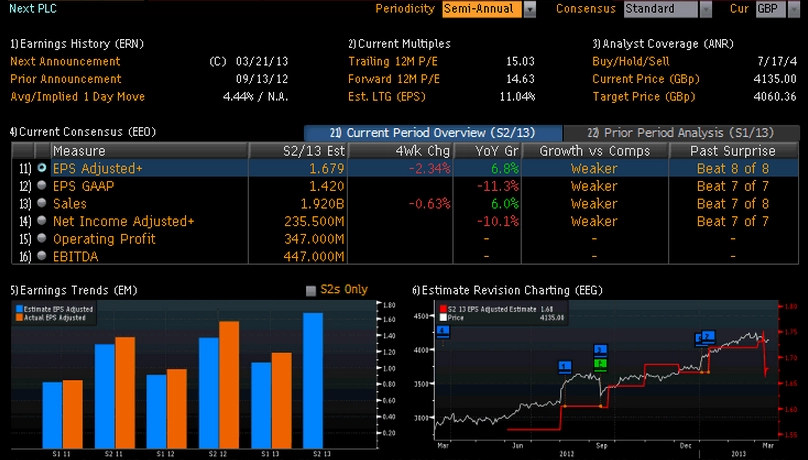Viewport: 808px width, 460px height.
Task: Click the EBITDA measure label
Action: (x=75, y=256)
